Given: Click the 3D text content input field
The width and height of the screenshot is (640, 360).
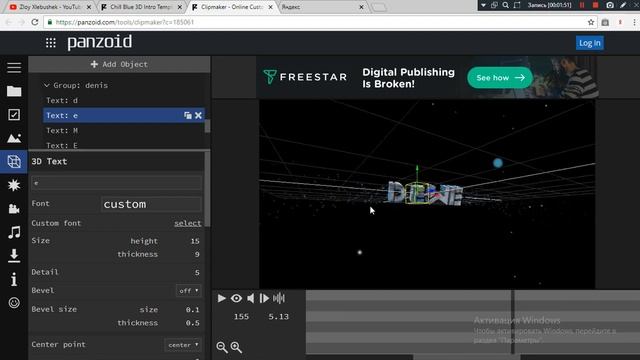Looking at the screenshot, I should 117,183.
